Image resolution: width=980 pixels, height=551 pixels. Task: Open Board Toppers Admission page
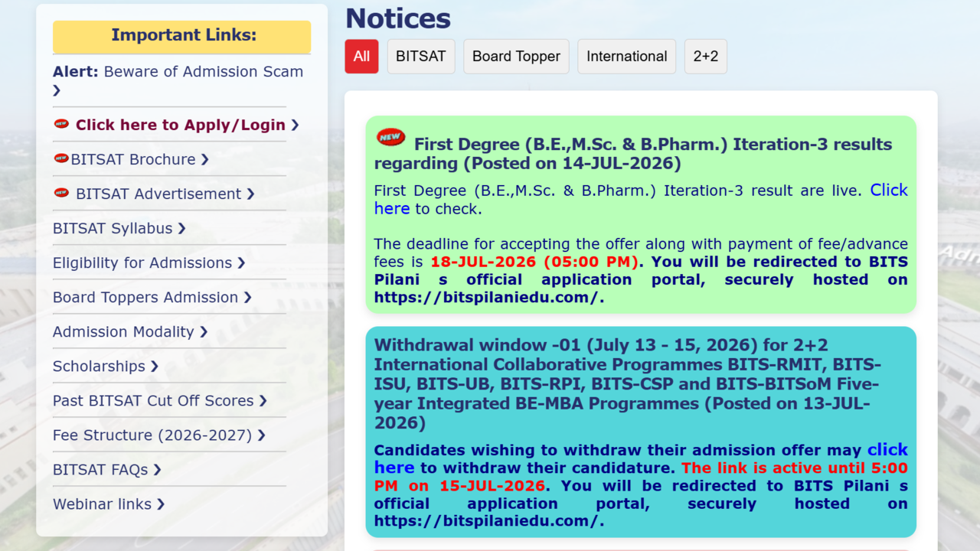[145, 297]
